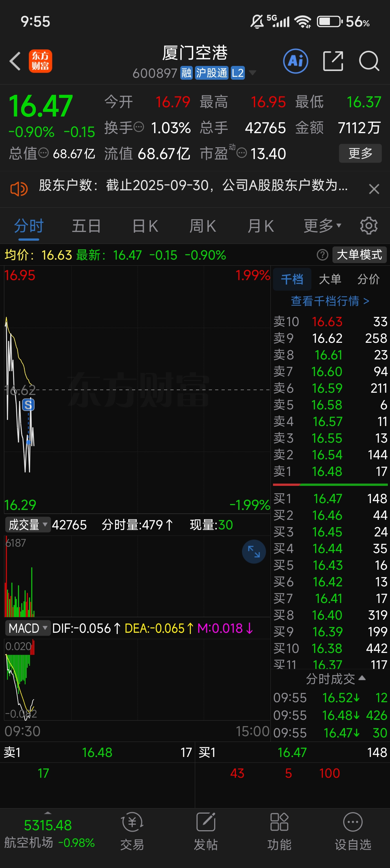Expand stock switcher arrow beside L2
The image size is (390, 868).
pyautogui.click(x=252, y=73)
